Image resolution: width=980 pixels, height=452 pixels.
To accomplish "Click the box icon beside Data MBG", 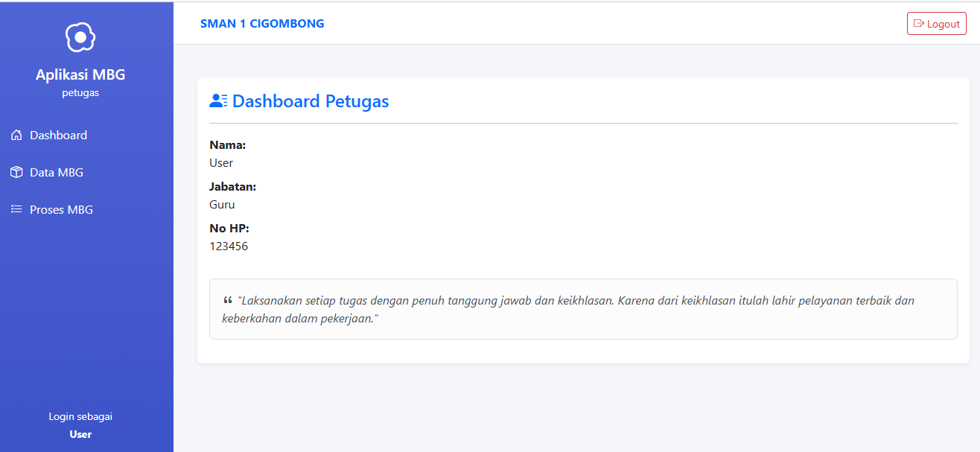I will (x=16, y=173).
